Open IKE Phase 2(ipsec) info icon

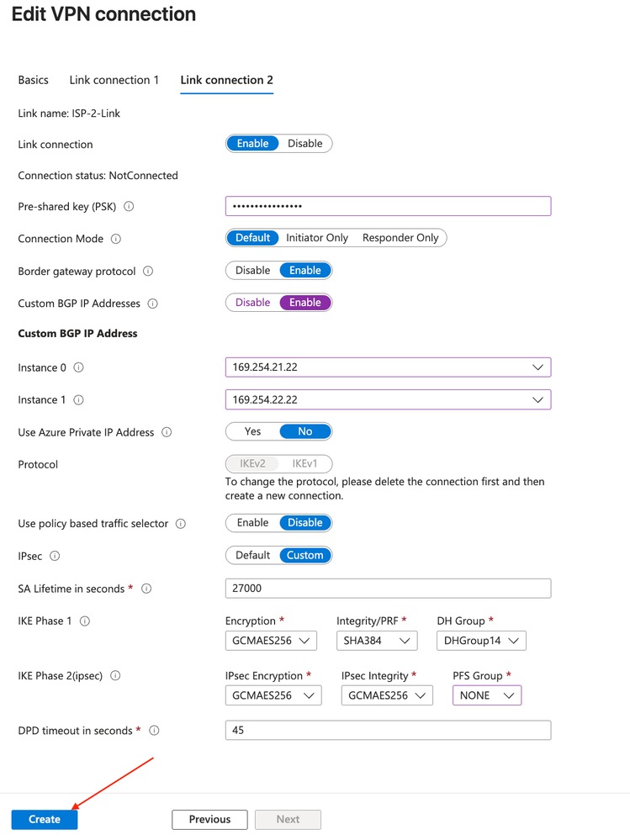click(115, 675)
